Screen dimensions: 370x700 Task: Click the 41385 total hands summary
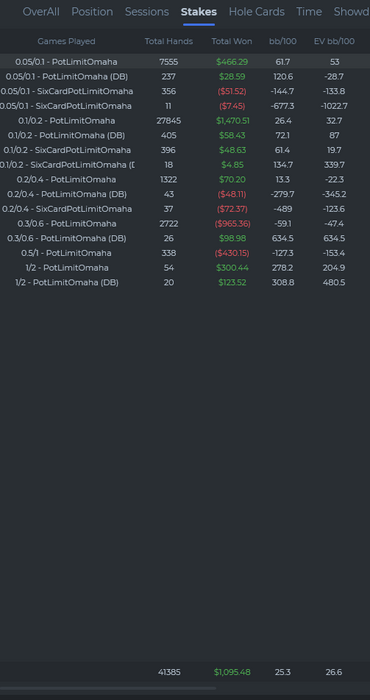[169, 672]
